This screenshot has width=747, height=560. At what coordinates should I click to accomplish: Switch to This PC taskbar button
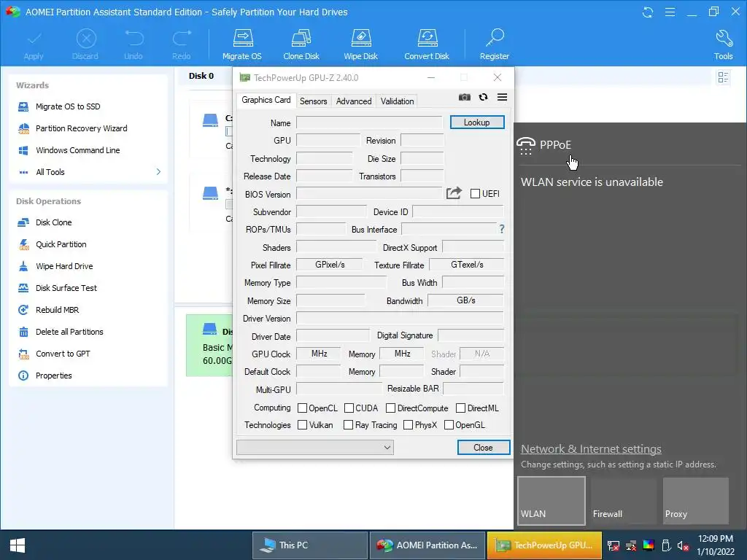click(309, 545)
